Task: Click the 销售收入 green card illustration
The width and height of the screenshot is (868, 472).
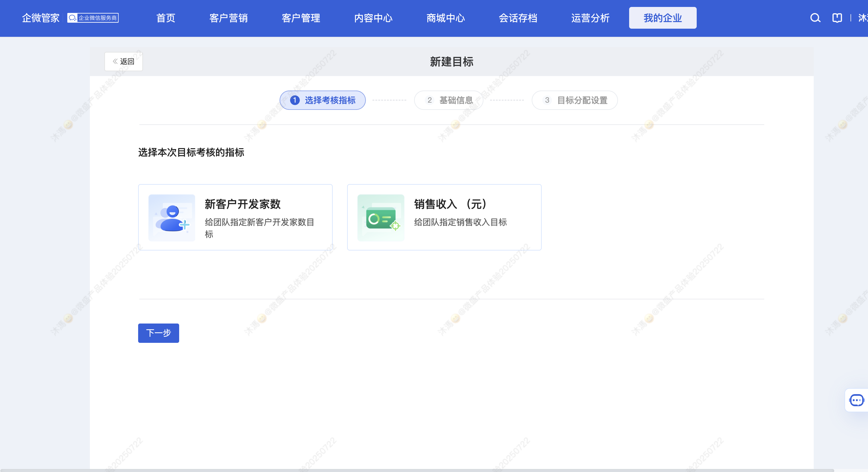Action: coord(381,218)
